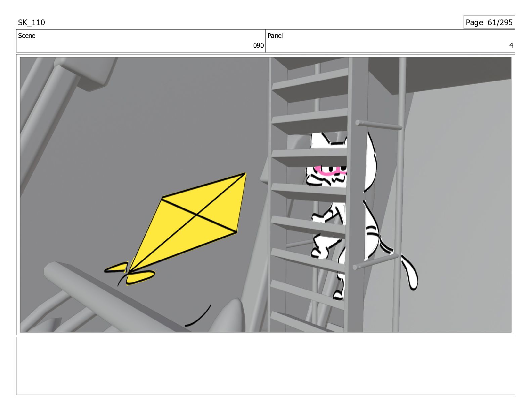This screenshot has height=411, width=532.
Task: Click scene number 090
Action: [258, 45]
